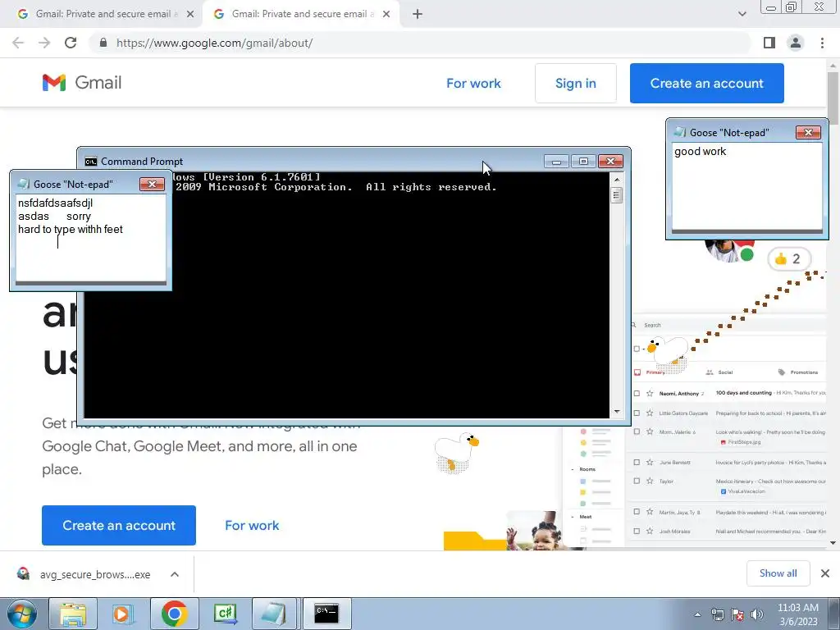Check the Little Gators Daycare email checkbox
The width and height of the screenshot is (840, 630).
[x=637, y=413]
